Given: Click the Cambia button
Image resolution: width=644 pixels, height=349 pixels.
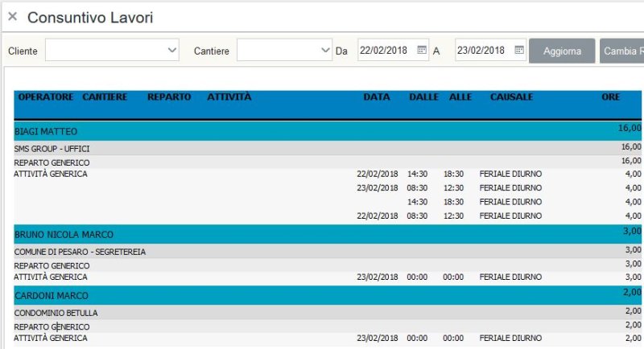Looking at the screenshot, I should point(621,51).
